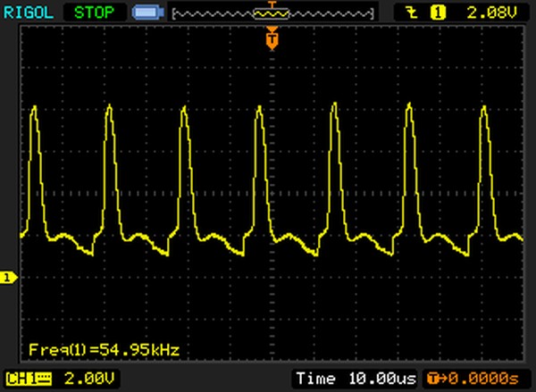
Task: Click the yellow trigger source channel 1 badge
Action: click(438, 13)
